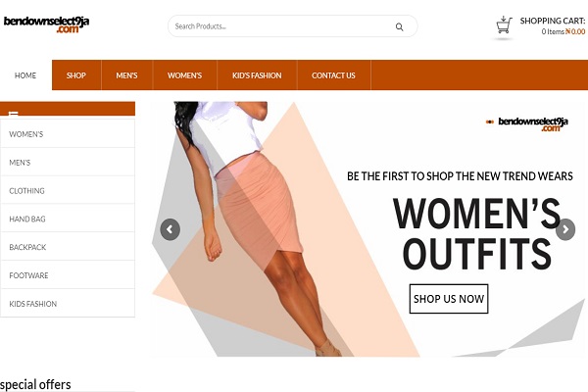Viewport: 588px width, 392px height.
Task: Open the shopping cart icon
Action: (504, 25)
